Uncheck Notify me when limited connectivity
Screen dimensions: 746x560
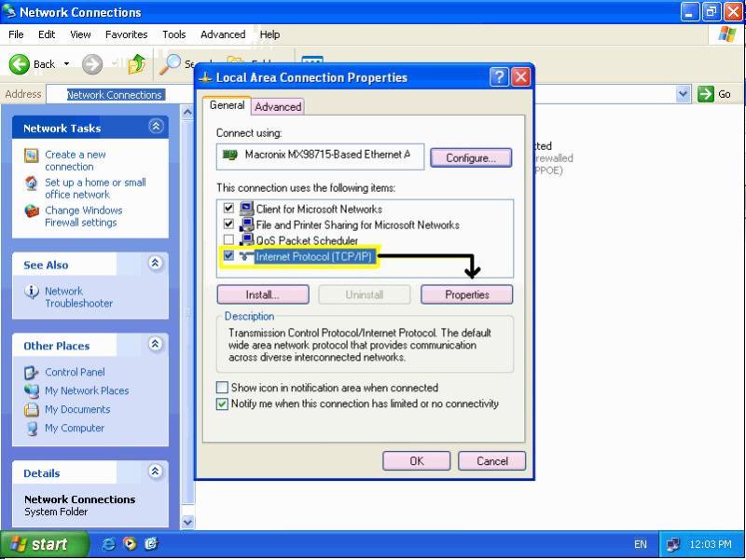point(222,403)
